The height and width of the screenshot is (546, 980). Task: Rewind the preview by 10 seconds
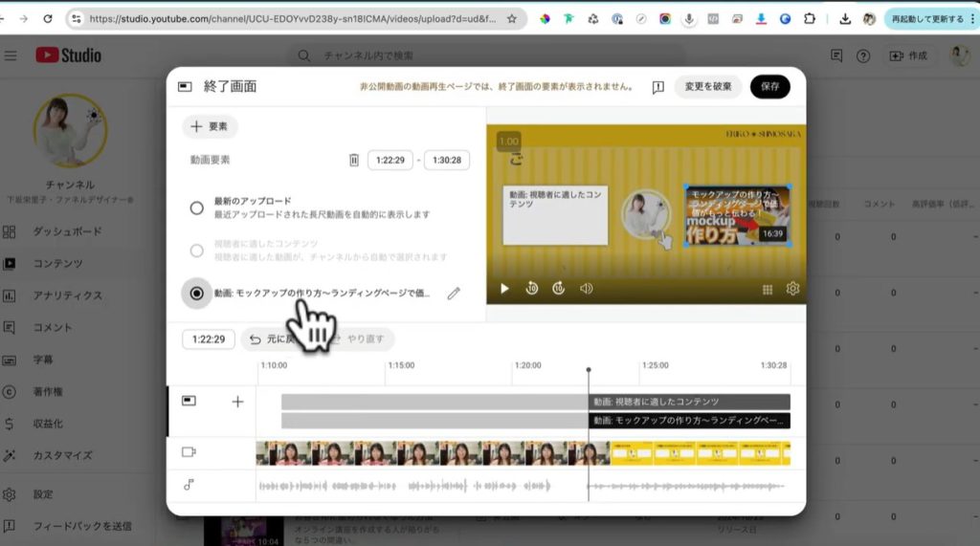click(x=532, y=288)
